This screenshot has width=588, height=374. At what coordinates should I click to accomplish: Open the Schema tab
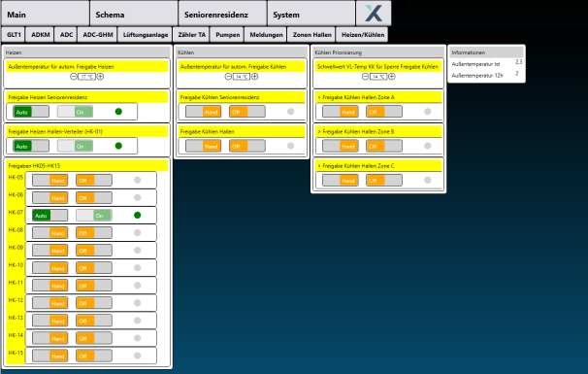(x=134, y=14)
